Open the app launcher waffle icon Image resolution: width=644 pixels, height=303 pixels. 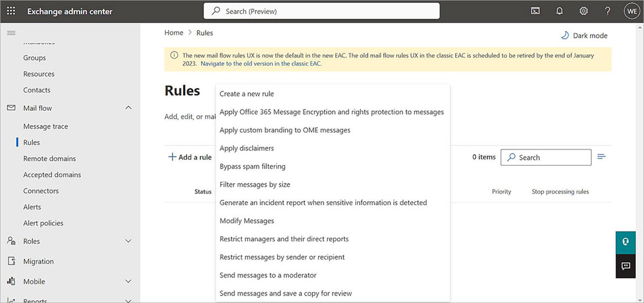pos(11,11)
